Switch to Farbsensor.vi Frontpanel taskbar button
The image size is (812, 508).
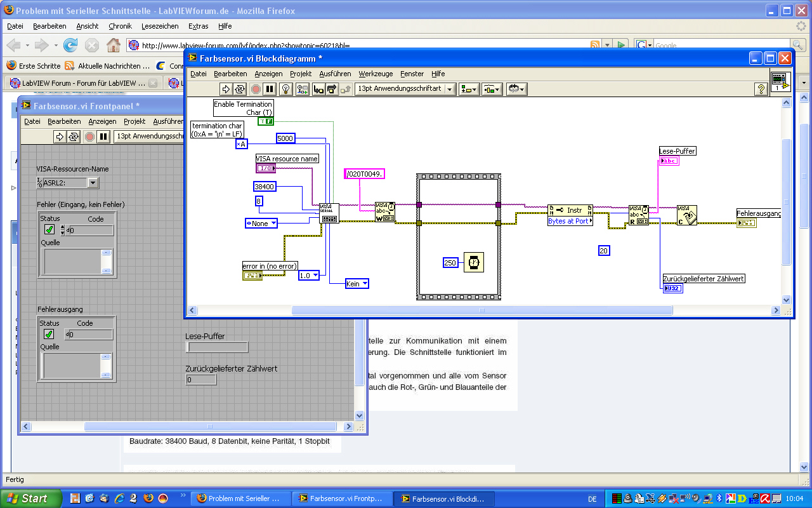(x=343, y=498)
